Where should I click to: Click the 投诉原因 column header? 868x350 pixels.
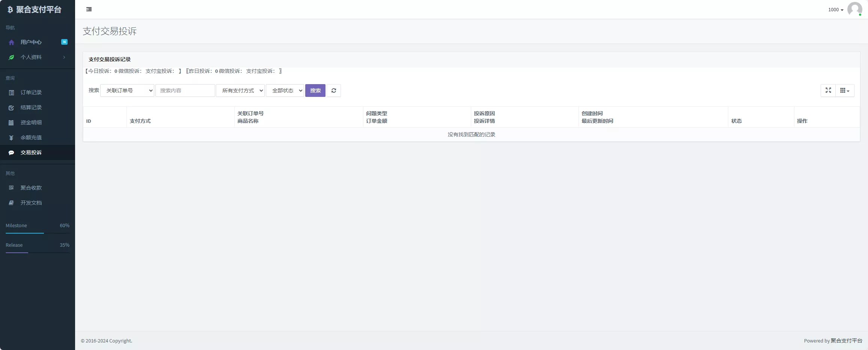484,113
